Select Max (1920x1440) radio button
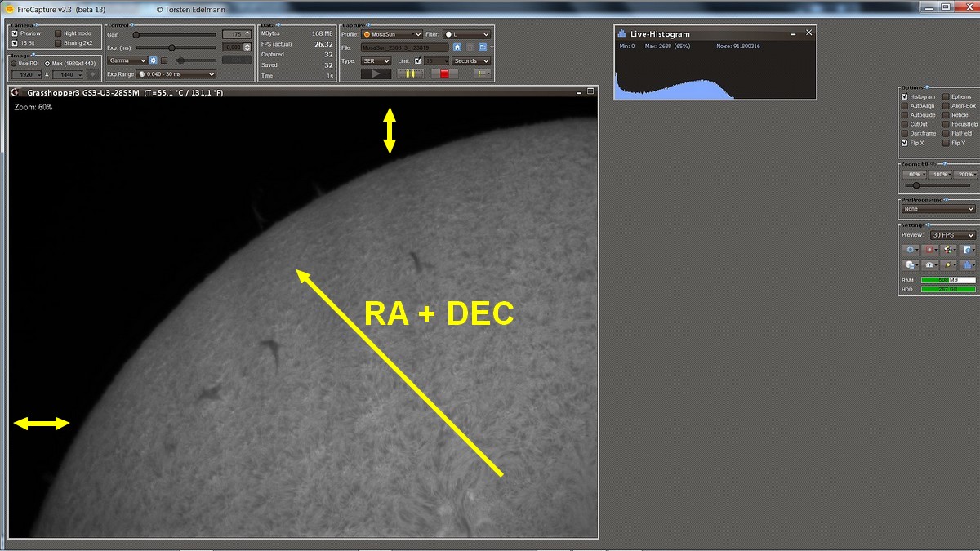Image resolution: width=980 pixels, height=551 pixels. point(47,63)
